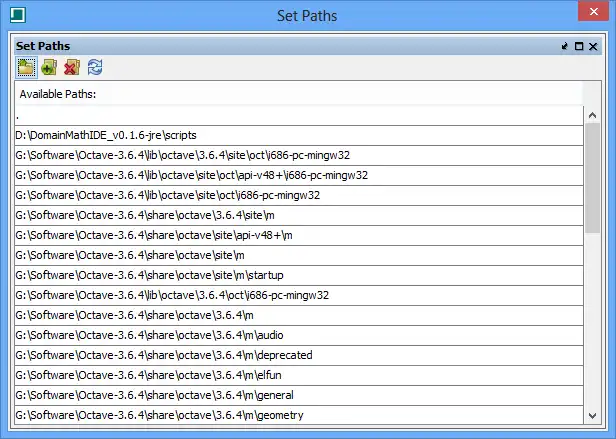
Task: Maximize the inner Set Paths panel
Action: click(x=579, y=46)
